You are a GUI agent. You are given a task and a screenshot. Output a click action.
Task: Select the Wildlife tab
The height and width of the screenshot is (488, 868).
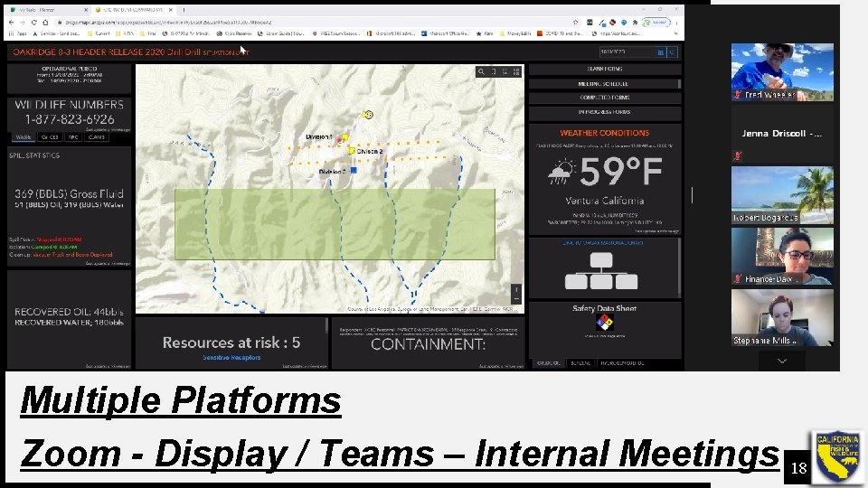[x=24, y=137]
